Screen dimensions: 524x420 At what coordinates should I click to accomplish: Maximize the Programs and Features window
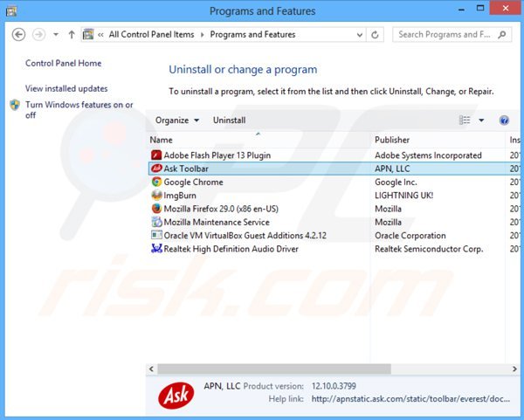(x=480, y=9)
